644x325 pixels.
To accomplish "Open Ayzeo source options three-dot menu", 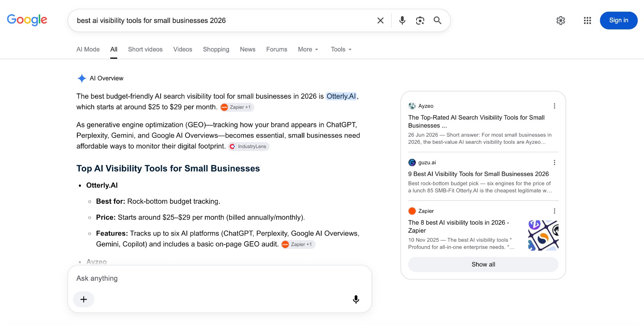I will (554, 106).
